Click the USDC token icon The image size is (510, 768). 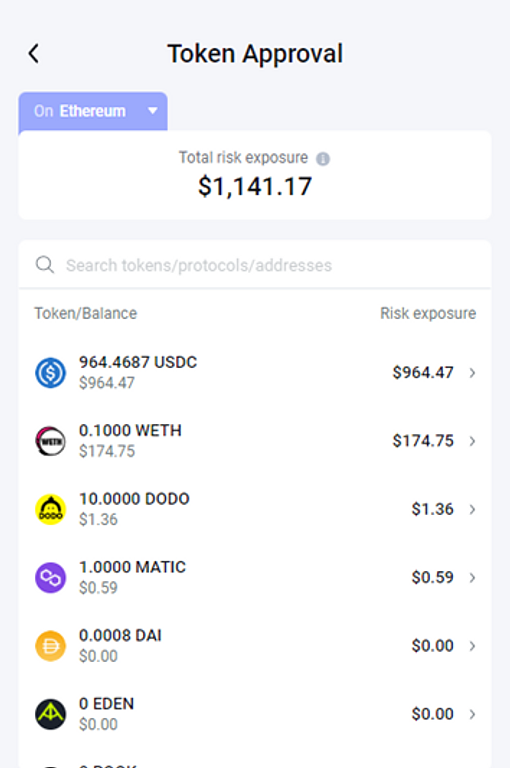50,373
